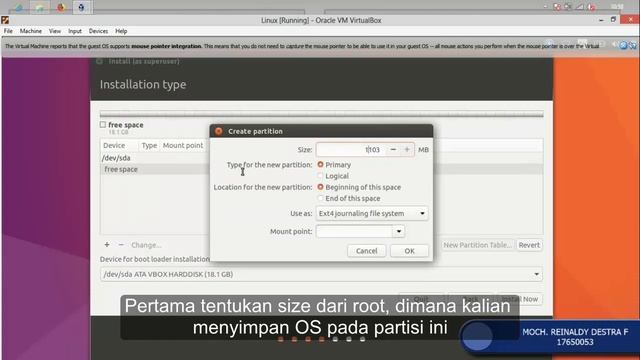
Task: Confirm partition with OK button
Action: pyautogui.click(x=409, y=251)
